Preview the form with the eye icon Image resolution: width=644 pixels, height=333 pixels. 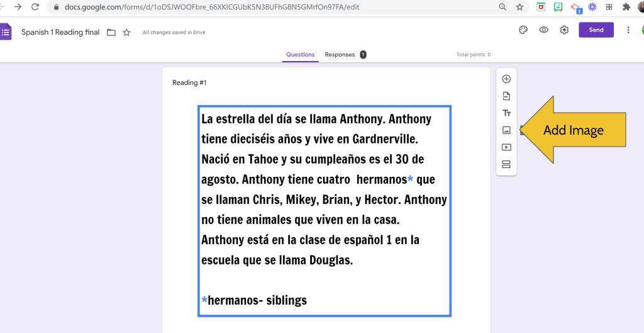544,30
